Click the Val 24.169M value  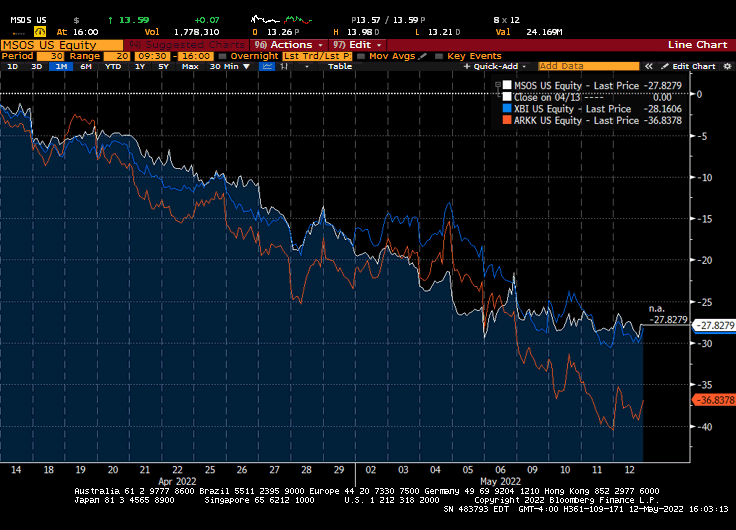coord(544,32)
